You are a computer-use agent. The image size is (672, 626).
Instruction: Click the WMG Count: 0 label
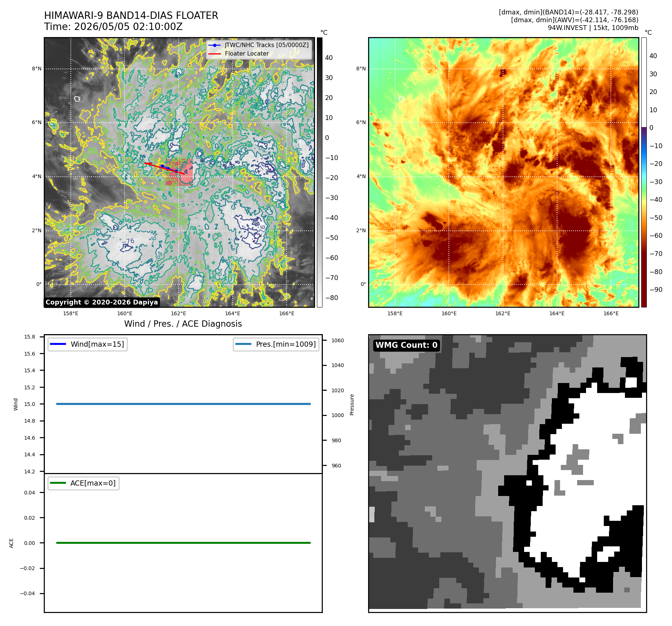point(407,345)
